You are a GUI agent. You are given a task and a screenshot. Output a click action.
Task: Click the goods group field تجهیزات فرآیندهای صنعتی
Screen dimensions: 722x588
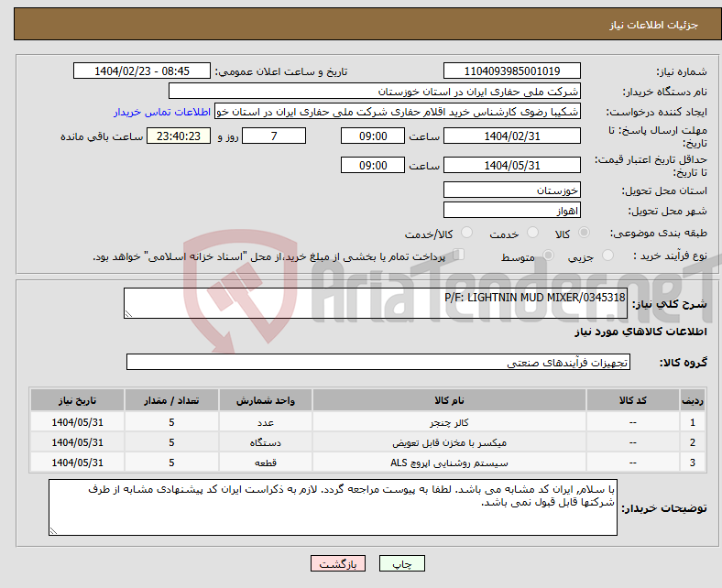378,362
